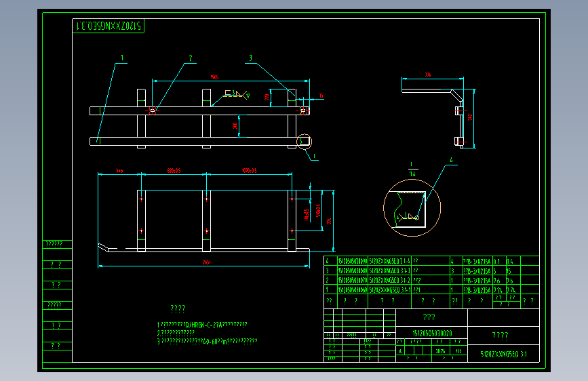Select balloon number 4 beside the enlarged detail view
This screenshot has width=588, height=381.
pos(451,160)
